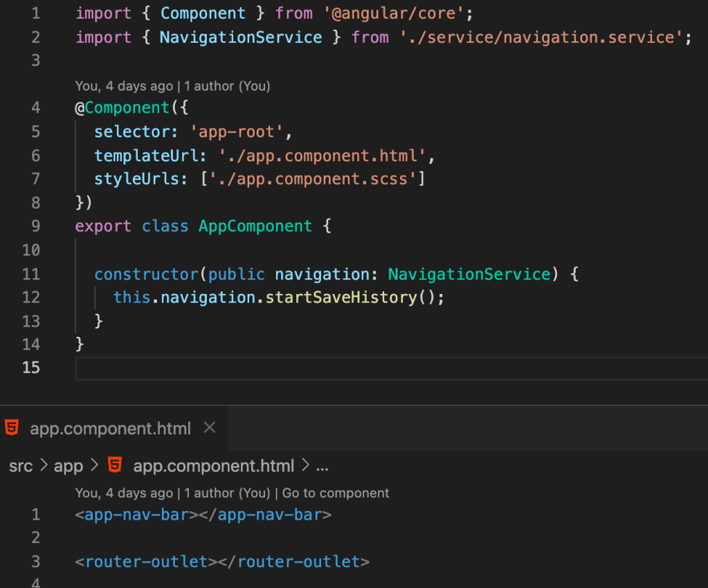This screenshot has height=588, width=708.
Task: Click the HTML5 file icon on the app.component.html tab
Action: click(12, 428)
